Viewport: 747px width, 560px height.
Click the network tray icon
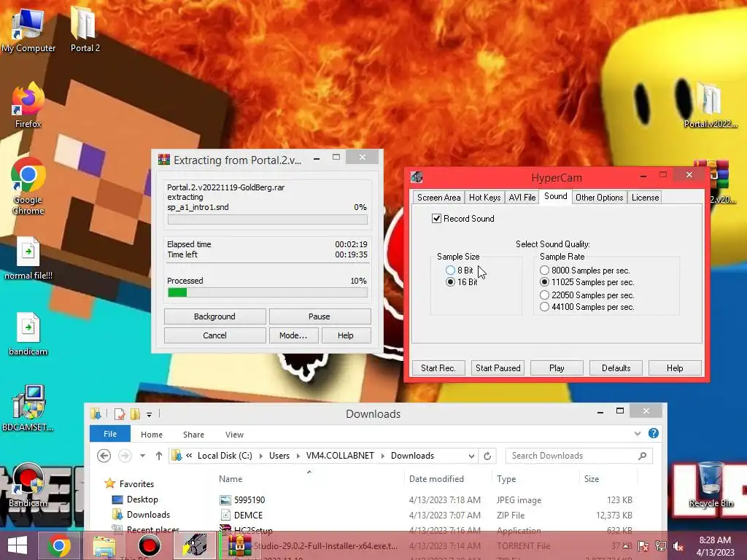click(661, 547)
